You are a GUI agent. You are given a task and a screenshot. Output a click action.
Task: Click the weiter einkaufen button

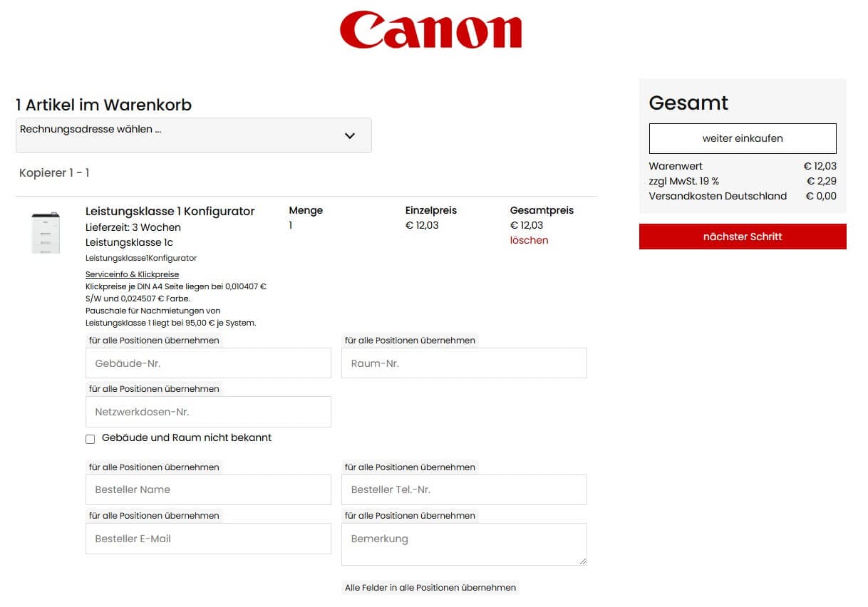click(x=742, y=138)
